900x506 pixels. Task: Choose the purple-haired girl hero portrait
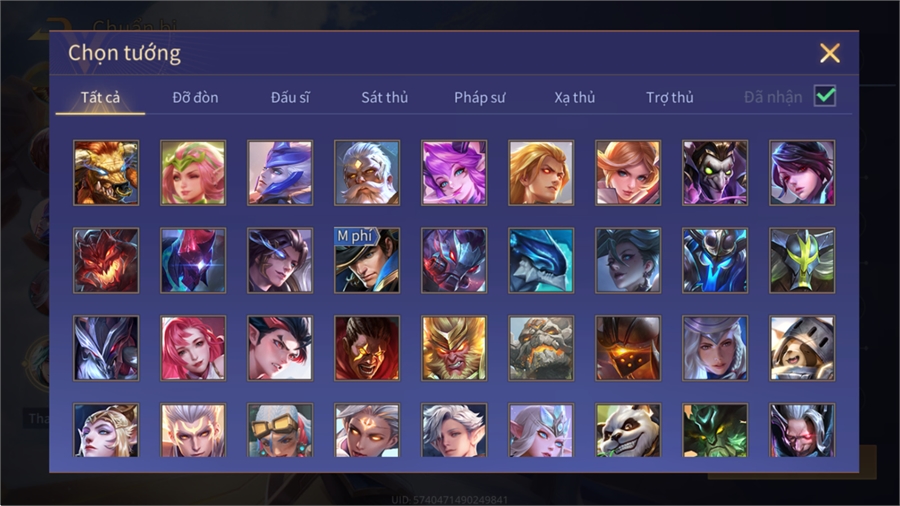click(454, 173)
